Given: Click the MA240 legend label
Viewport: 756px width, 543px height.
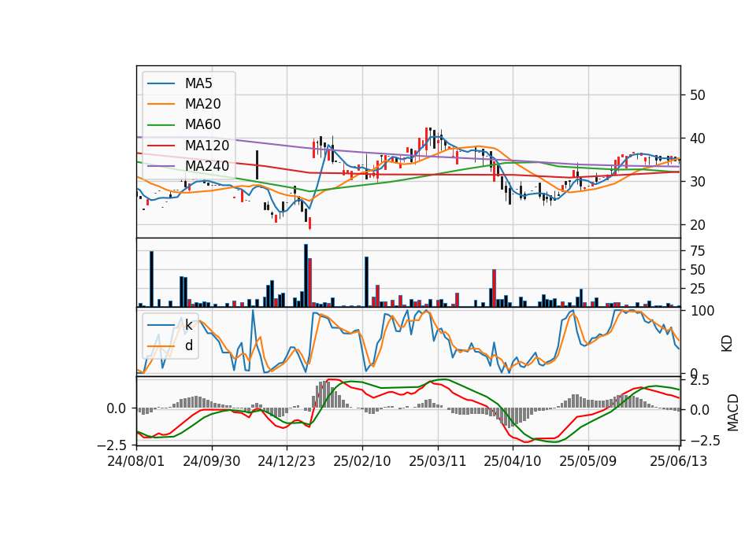Looking at the screenshot, I should [207, 166].
